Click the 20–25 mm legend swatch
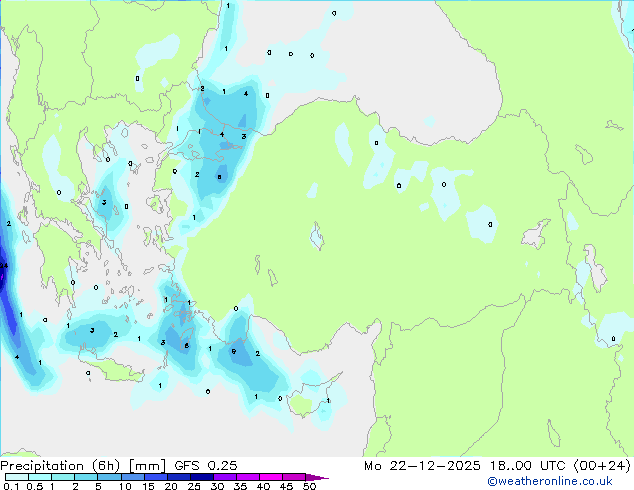634x490 pixels. tap(178, 477)
